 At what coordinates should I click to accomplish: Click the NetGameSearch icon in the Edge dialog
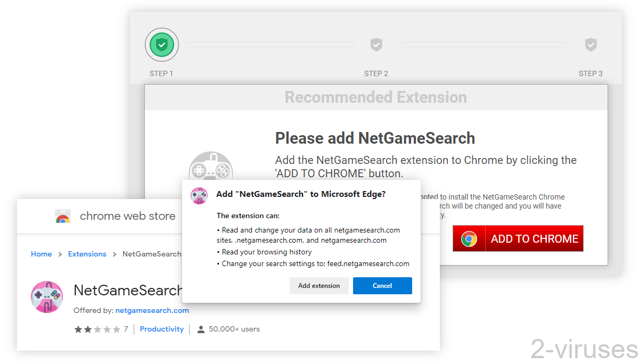pyautogui.click(x=198, y=196)
